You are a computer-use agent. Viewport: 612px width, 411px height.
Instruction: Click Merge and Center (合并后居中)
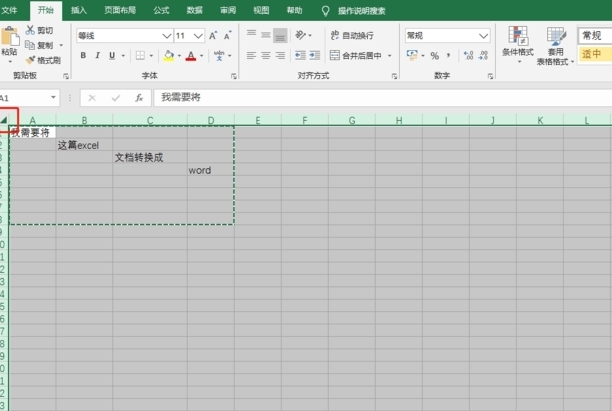point(356,55)
